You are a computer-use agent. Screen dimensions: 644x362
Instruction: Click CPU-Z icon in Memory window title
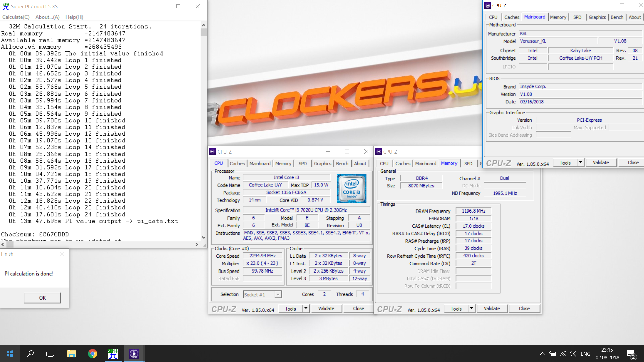click(378, 152)
